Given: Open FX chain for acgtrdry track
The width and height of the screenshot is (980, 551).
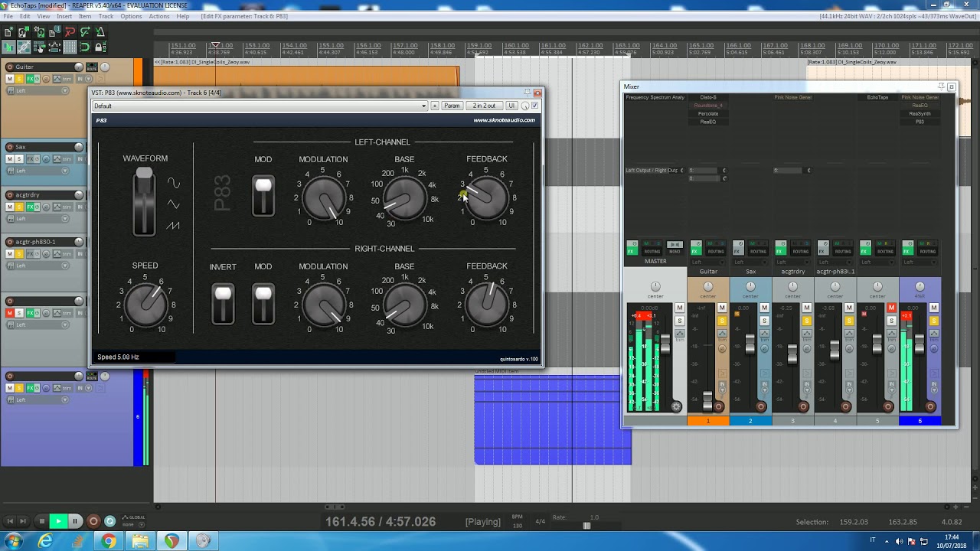Looking at the screenshot, I should pos(31,207).
